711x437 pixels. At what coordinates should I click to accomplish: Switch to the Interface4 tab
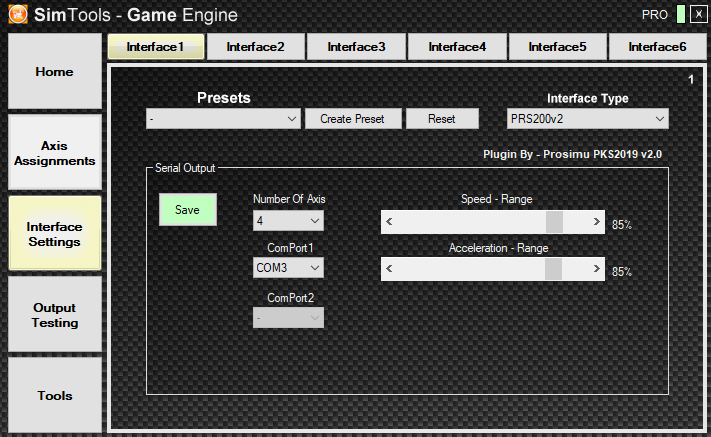point(457,47)
